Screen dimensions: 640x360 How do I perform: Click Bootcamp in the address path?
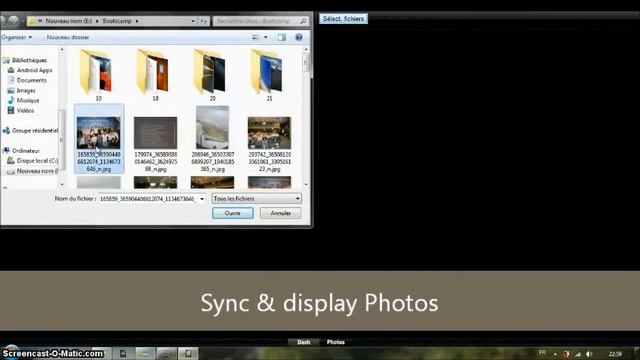117,21
